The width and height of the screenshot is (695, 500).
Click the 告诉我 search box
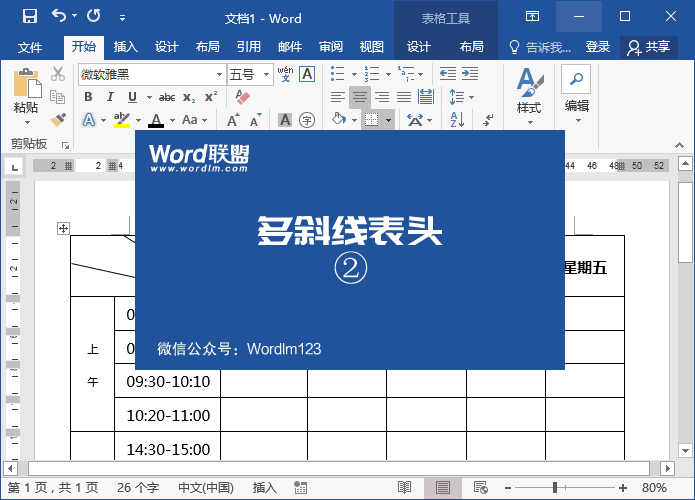(x=539, y=47)
